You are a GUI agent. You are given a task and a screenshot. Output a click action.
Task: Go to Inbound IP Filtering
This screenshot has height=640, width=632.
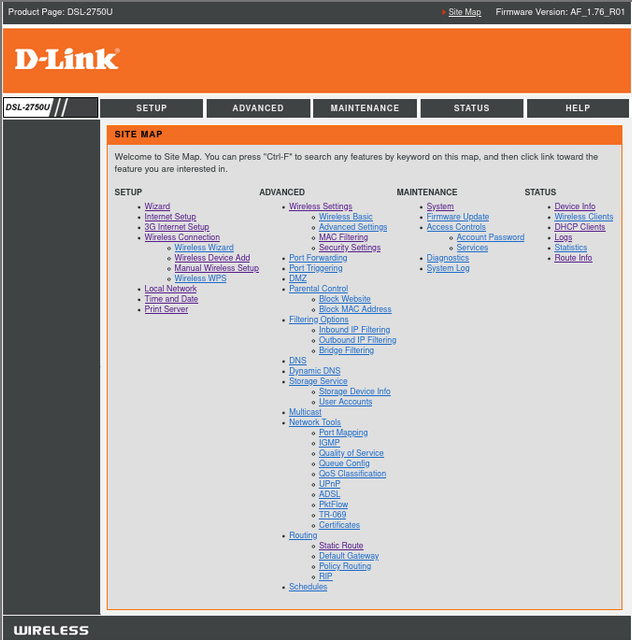[x=354, y=330]
